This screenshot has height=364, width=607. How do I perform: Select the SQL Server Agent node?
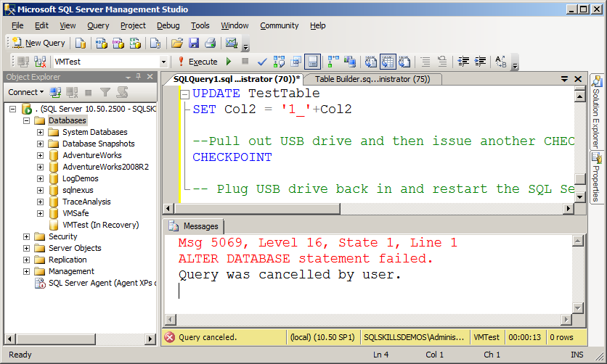point(102,283)
